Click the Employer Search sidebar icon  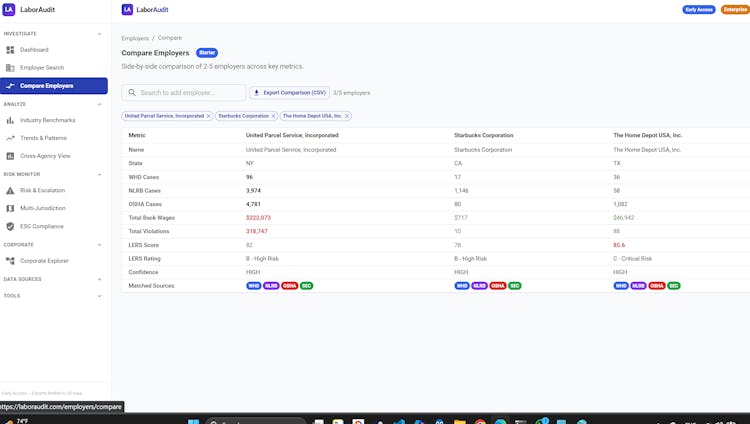coord(10,68)
